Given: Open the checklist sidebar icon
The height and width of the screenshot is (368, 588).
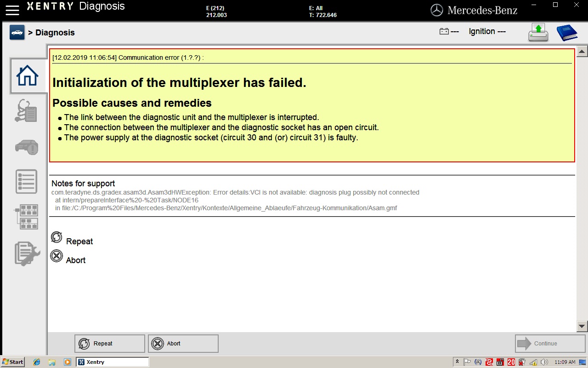Looking at the screenshot, I should [26, 181].
